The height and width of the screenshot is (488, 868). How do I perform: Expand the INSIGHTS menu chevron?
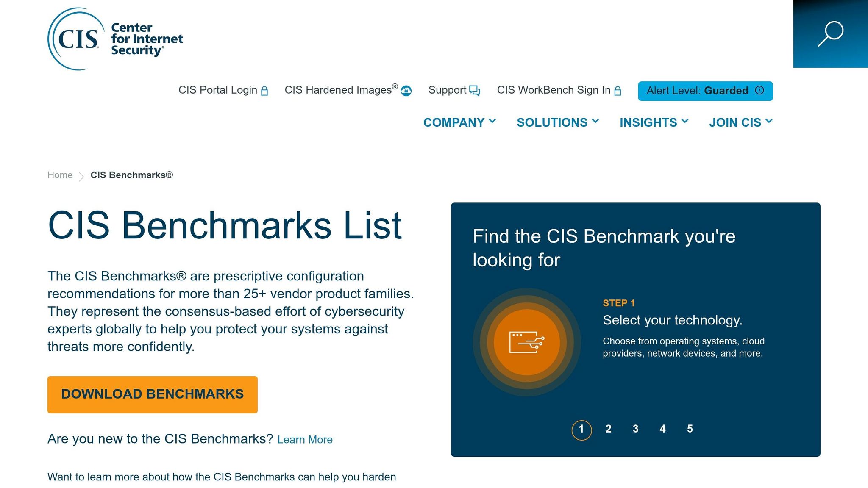pos(685,121)
